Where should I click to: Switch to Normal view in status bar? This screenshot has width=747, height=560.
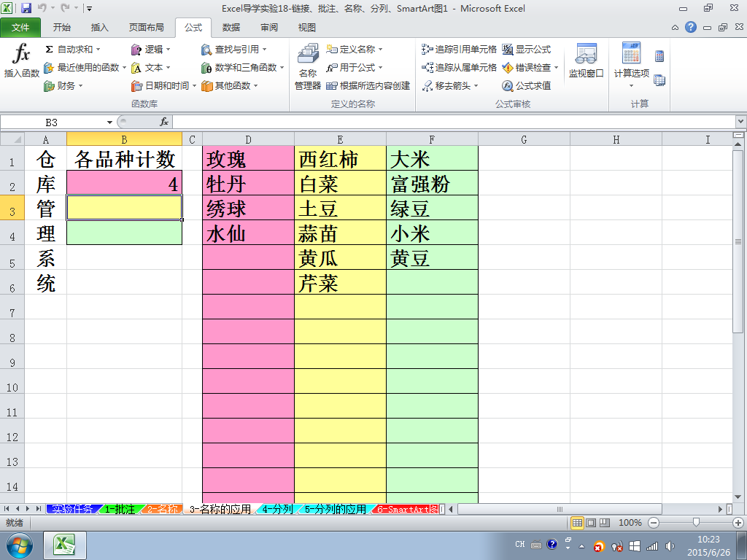(x=578, y=523)
